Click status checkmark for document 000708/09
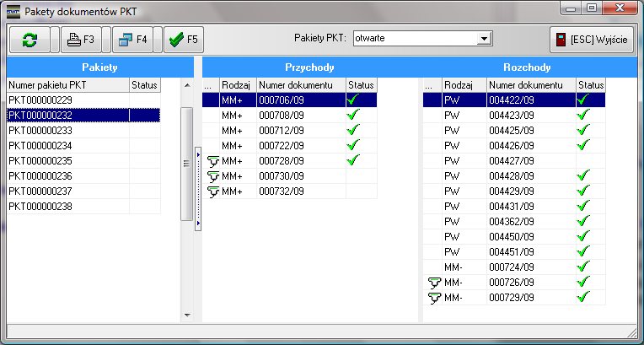Viewport: 644px width, 345px height. tap(352, 115)
